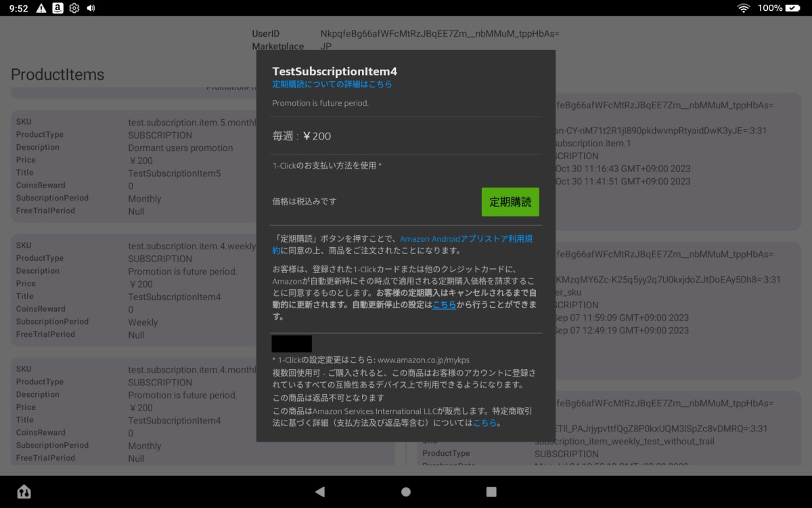Screen dimensions: 812x508
Task: Select the TestSubscriptionItem5 title value
Action: click(175, 173)
